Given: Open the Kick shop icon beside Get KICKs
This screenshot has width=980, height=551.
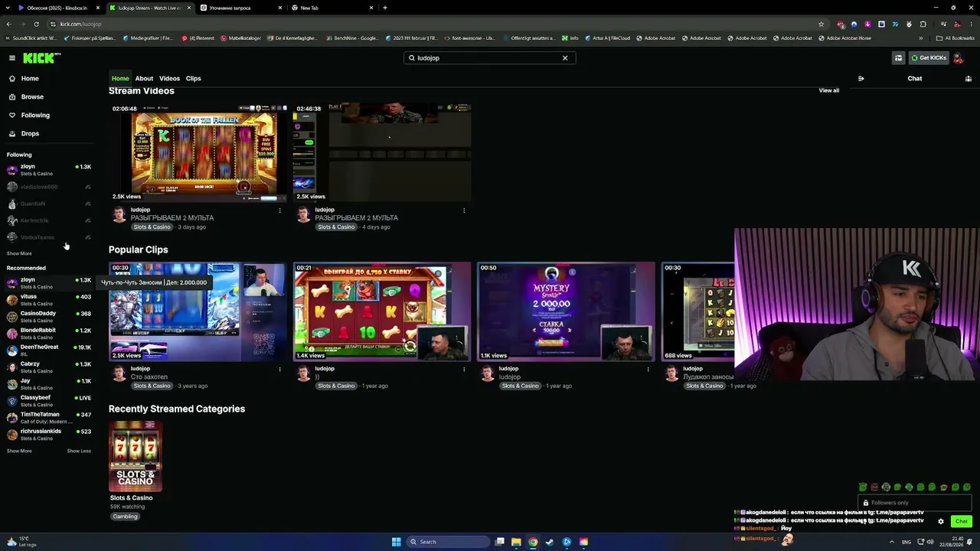Looking at the screenshot, I should coord(898,58).
